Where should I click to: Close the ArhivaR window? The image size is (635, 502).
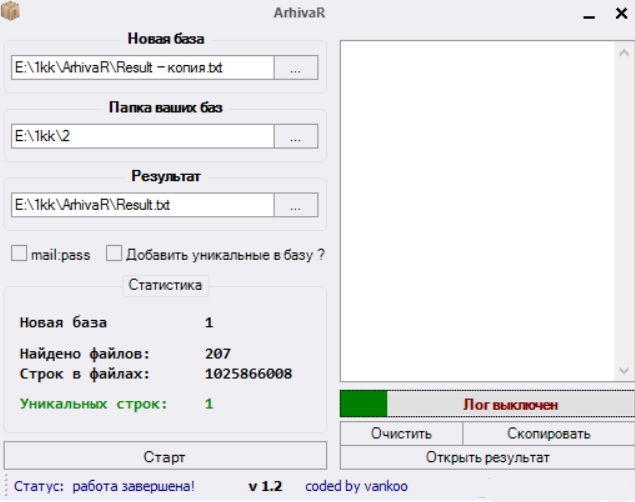618,13
